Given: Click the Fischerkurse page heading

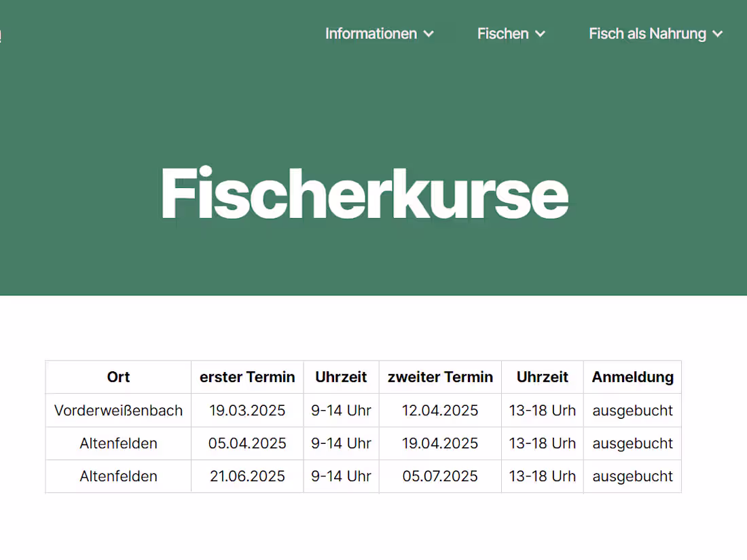Looking at the screenshot, I should (365, 194).
